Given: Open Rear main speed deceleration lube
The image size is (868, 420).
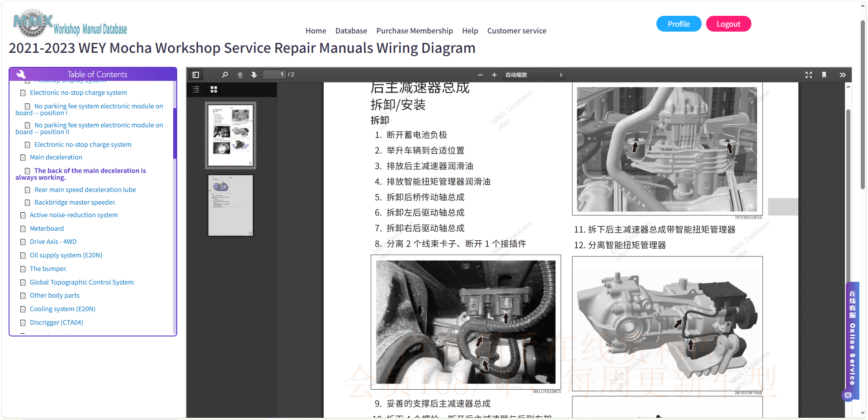Looking at the screenshot, I should (x=85, y=190).
